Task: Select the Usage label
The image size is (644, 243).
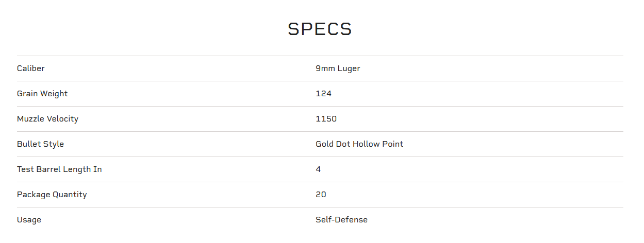Action: pos(29,220)
